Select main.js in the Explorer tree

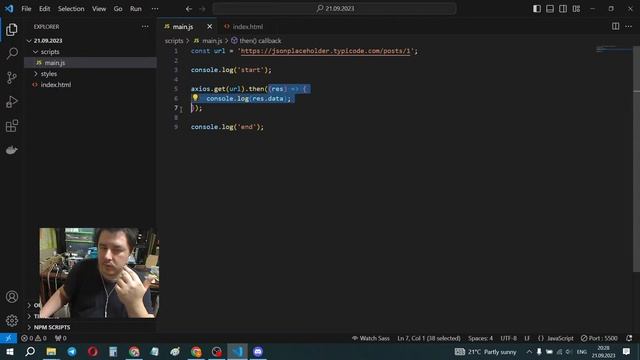[x=91, y=62]
